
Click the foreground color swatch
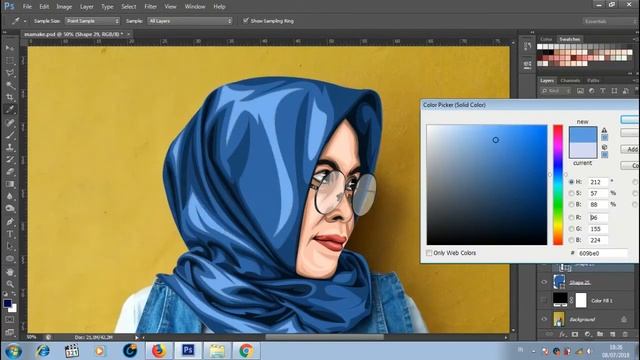tap(7, 303)
